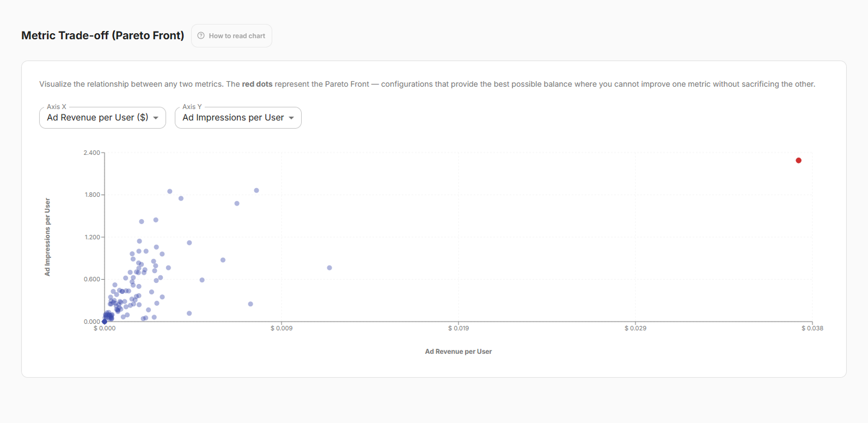
Task: Click the 1.200 y-axis tick label
Action: [x=92, y=237]
